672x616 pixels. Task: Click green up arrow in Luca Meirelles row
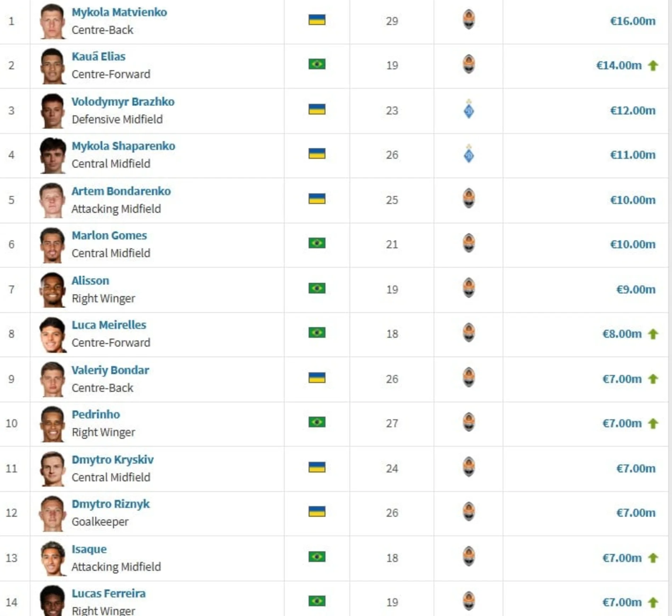point(653,334)
